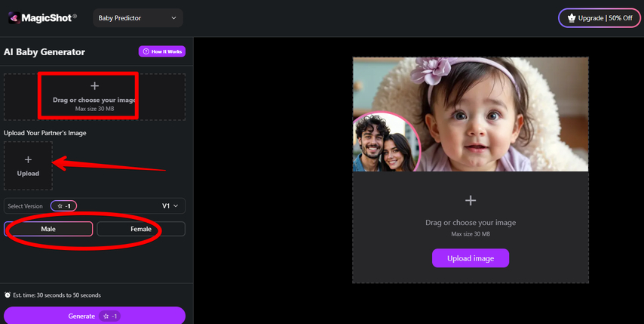Click the chevron arrow in Baby Predictor dropdown
Image resolution: width=644 pixels, height=324 pixels.
pos(173,18)
